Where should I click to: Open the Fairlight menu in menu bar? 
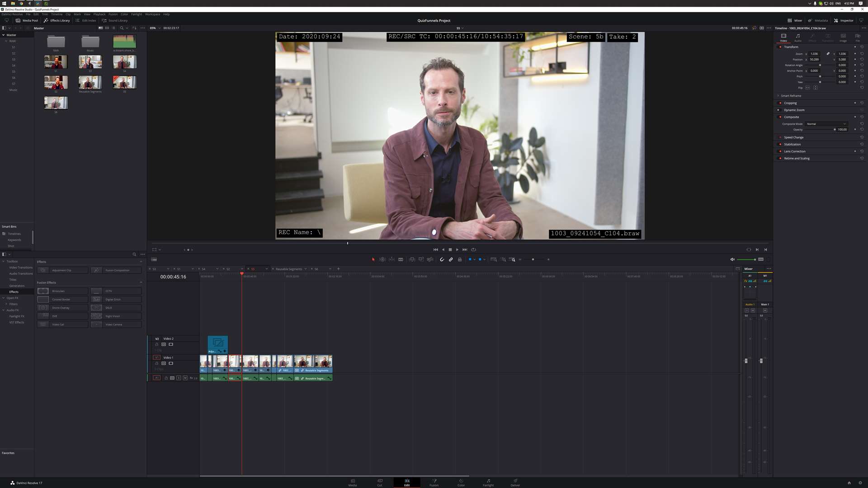pos(137,14)
